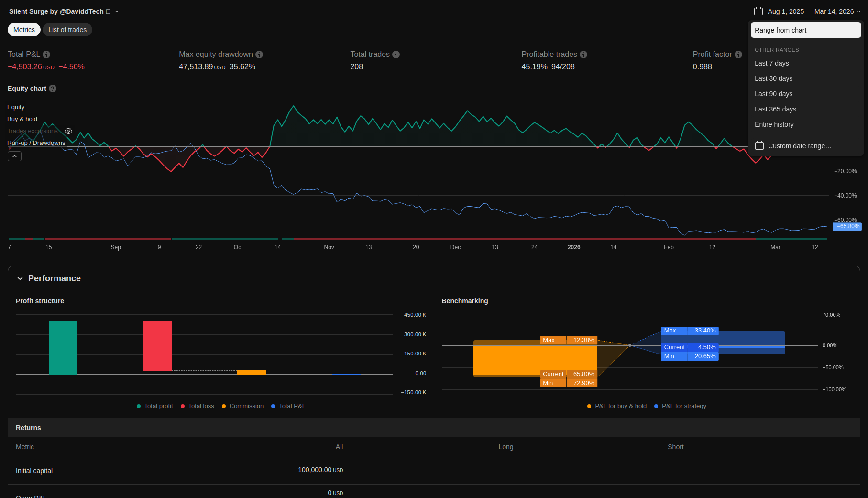
Task: Click the calendar icon beside the date range
Action: pos(758,11)
